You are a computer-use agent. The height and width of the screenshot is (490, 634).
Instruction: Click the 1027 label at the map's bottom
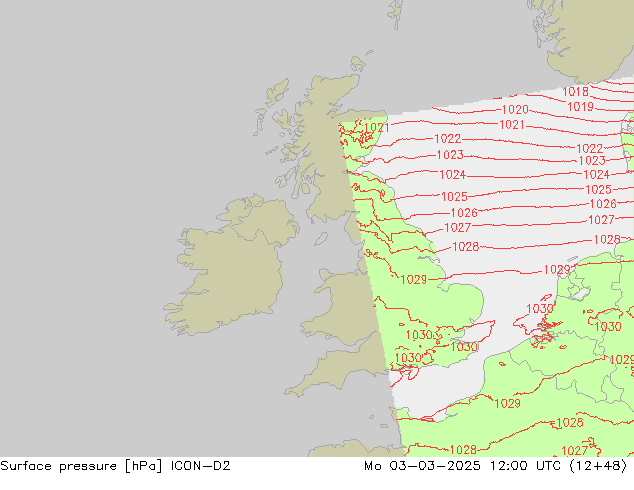point(574,450)
